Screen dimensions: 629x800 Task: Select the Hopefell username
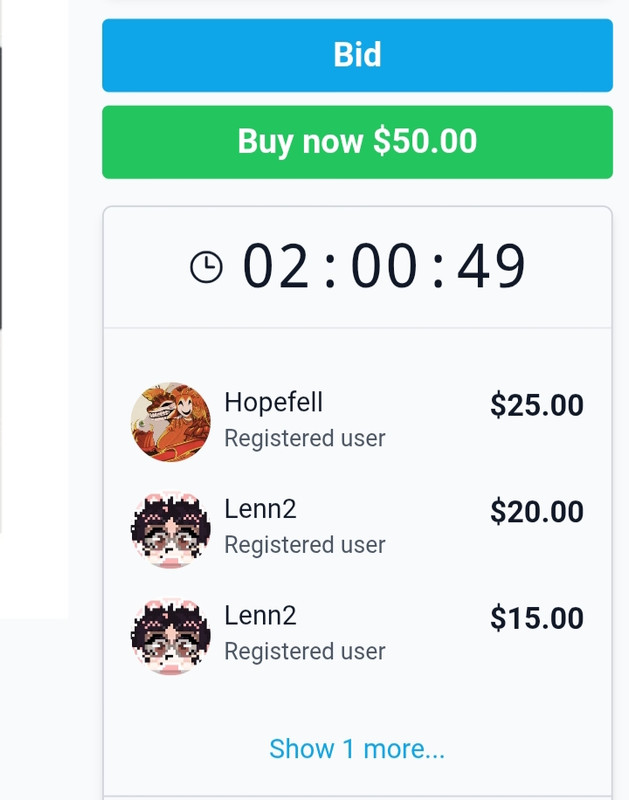[x=273, y=403]
